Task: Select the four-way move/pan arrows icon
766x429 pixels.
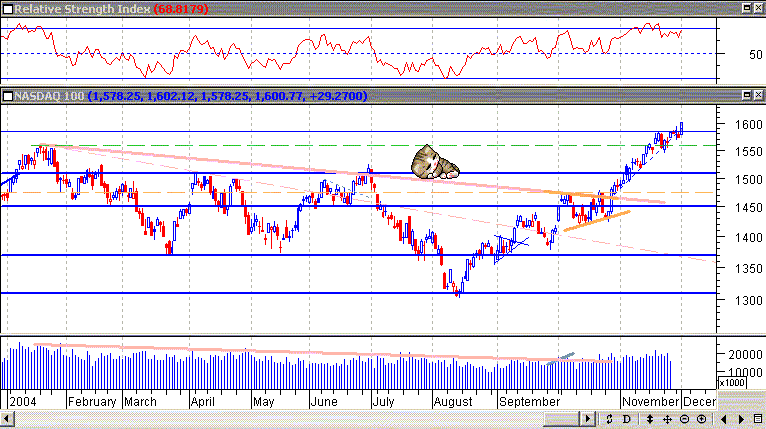Action: pos(667,419)
